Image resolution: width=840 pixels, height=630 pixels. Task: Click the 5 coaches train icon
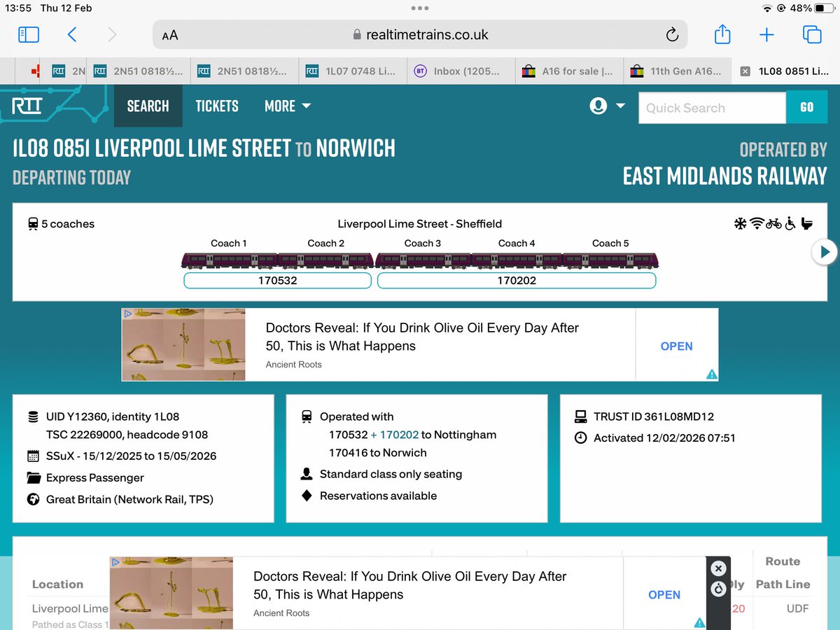(x=32, y=224)
